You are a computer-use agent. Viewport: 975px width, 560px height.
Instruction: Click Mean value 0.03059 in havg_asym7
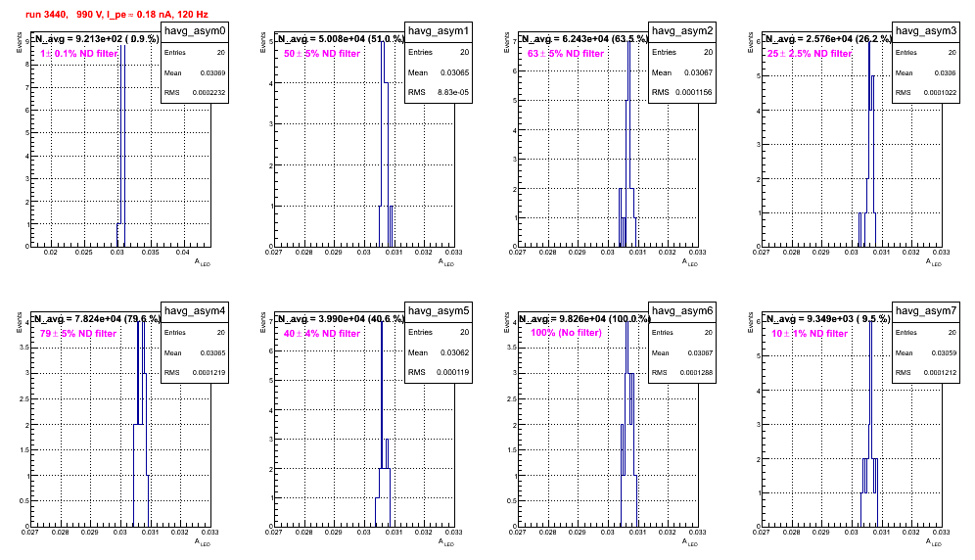pyautogui.click(x=944, y=353)
